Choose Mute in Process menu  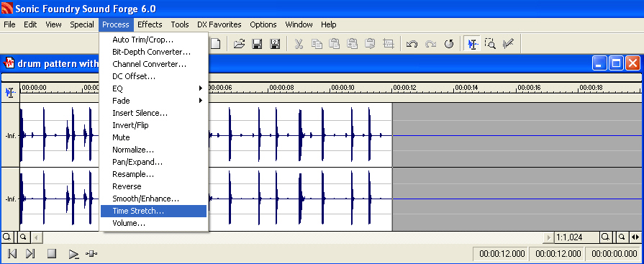(153, 137)
